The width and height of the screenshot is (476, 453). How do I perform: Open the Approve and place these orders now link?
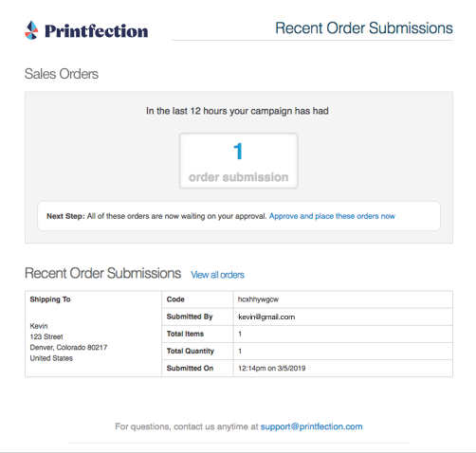pyautogui.click(x=332, y=216)
